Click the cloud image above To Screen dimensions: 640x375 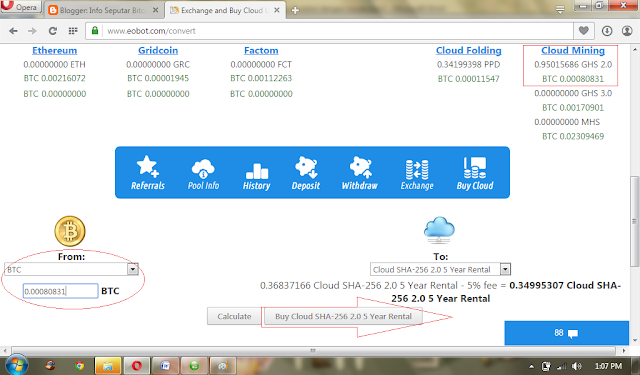439,230
